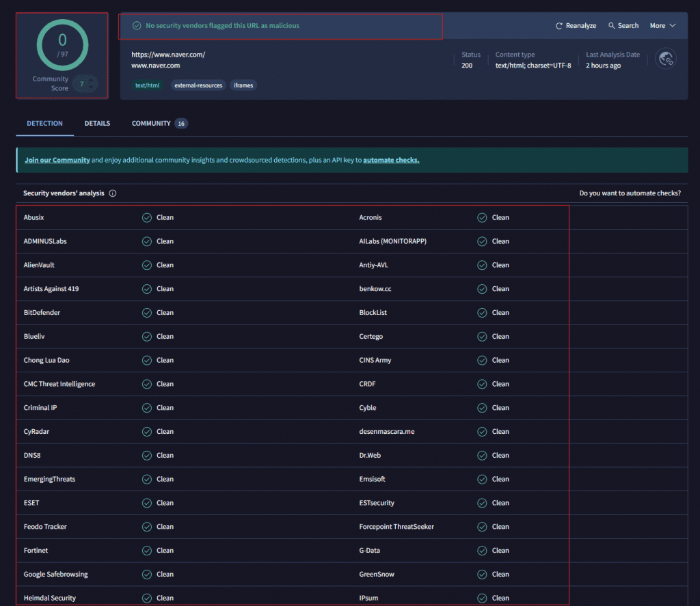Click the check icon in the CRDF row
Screen dimensions: 700x606
click(x=482, y=384)
